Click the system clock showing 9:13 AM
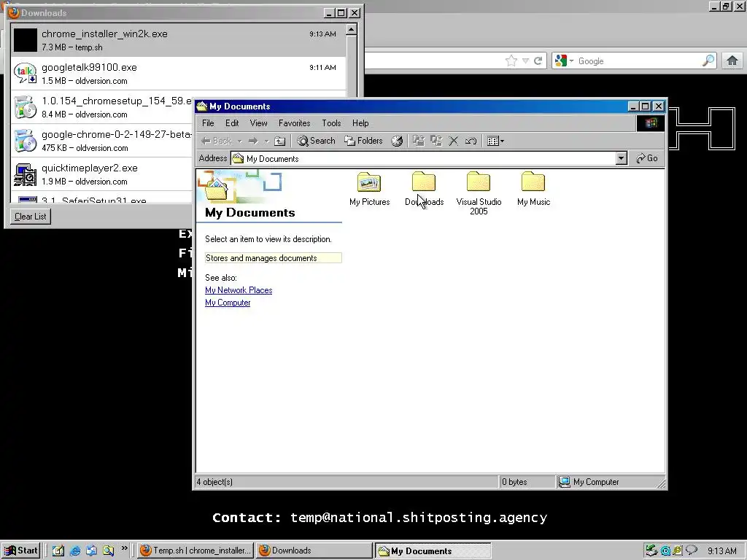The width and height of the screenshot is (747, 560). coord(721,551)
